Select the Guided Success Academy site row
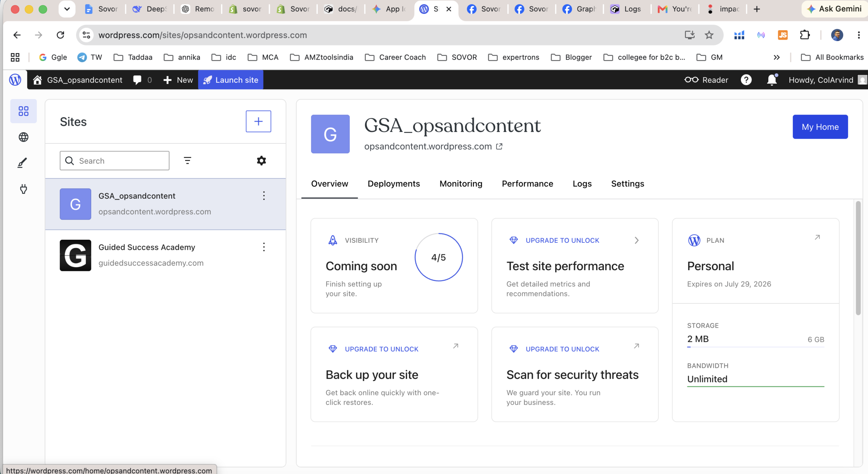The height and width of the screenshot is (474, 868). [165, 255]
